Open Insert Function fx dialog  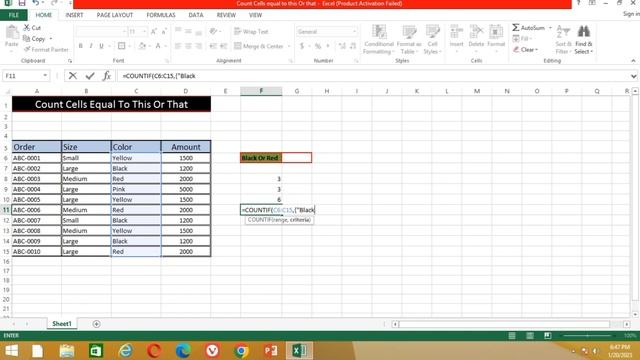click(107, 76)
